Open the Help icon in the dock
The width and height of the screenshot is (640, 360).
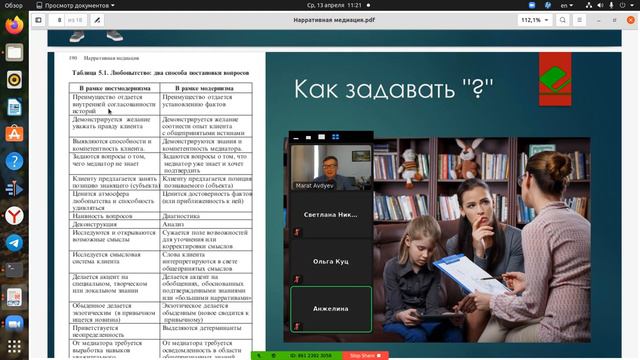coord(14,161)
